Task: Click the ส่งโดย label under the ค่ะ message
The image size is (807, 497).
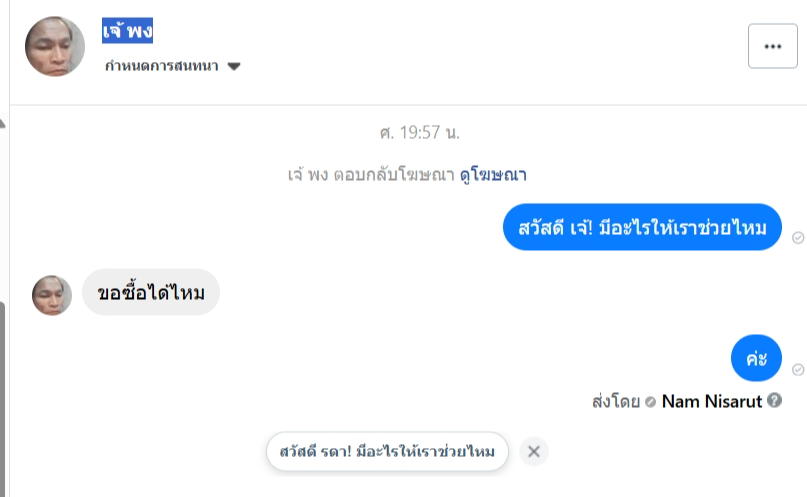Action: pyautogui.click(x=616, y=402)
